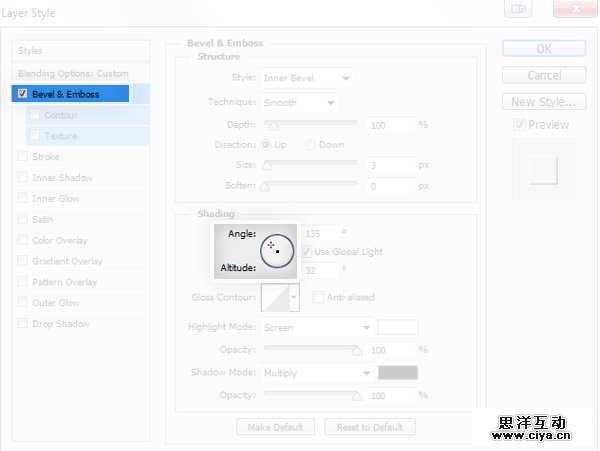Select the Styles entry in left panel
600x451 pixels.
(x=31, y=51)
